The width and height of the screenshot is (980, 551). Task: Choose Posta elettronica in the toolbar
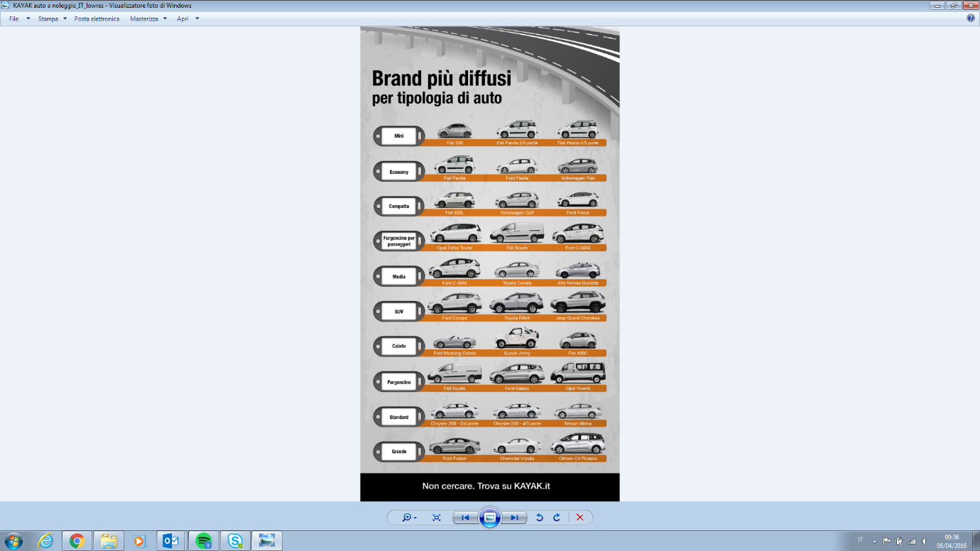[97, 18]
